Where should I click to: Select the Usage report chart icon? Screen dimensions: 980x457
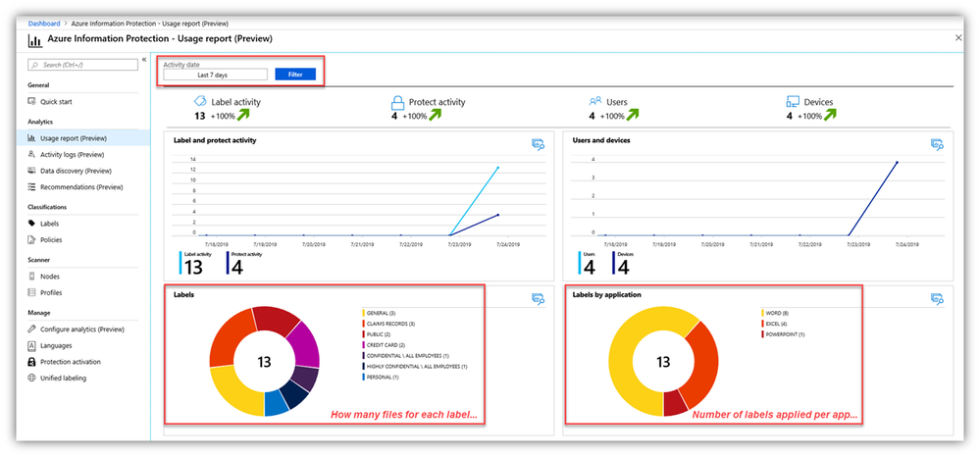point(31,138)
